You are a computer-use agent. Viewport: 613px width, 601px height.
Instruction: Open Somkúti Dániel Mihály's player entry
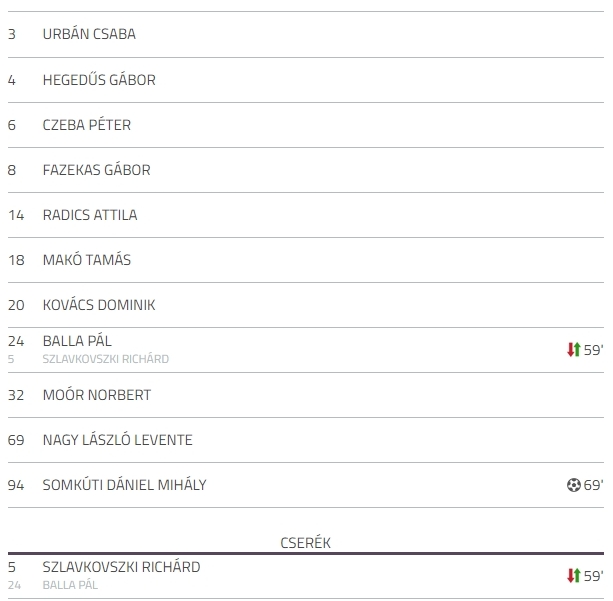(x=124, y=485)
